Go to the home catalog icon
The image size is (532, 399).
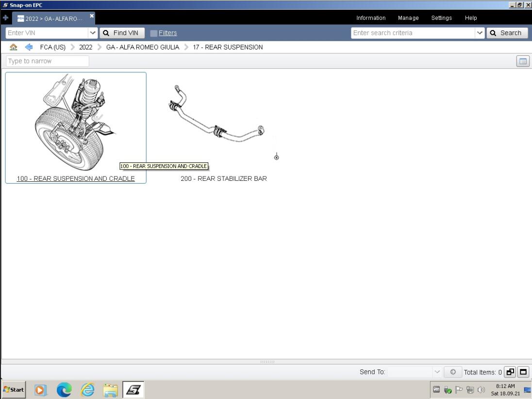coord(14,47)
